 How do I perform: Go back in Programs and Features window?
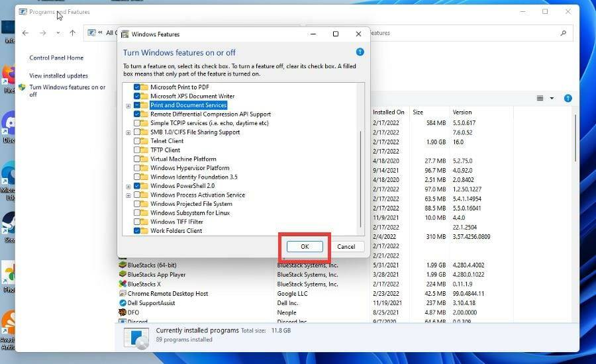tap(25, 33)
